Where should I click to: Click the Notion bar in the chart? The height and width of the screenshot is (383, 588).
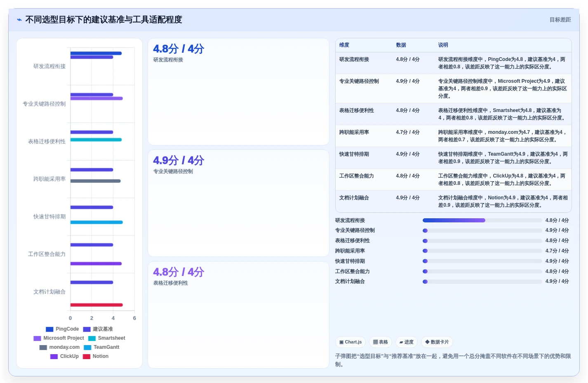[96, 305]
